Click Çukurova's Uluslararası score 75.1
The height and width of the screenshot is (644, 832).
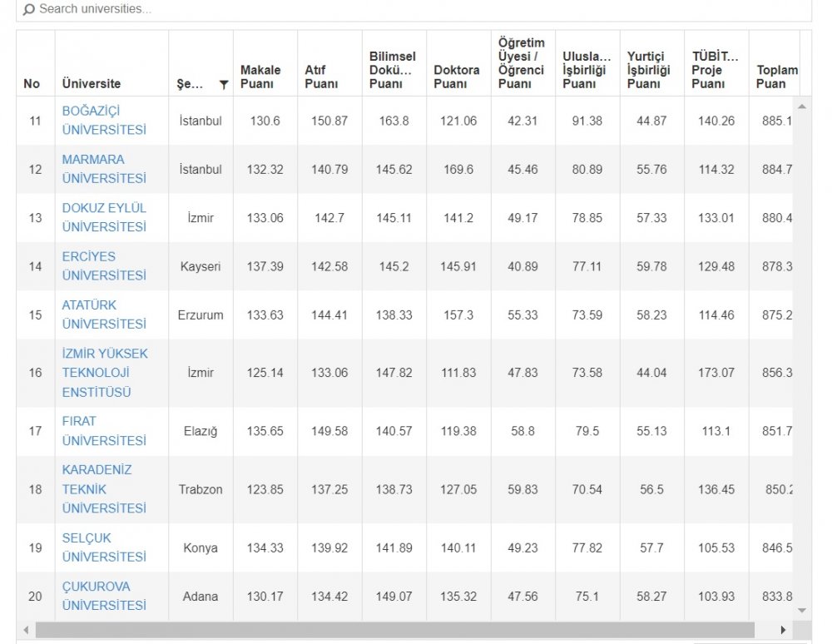coord(587,597)
